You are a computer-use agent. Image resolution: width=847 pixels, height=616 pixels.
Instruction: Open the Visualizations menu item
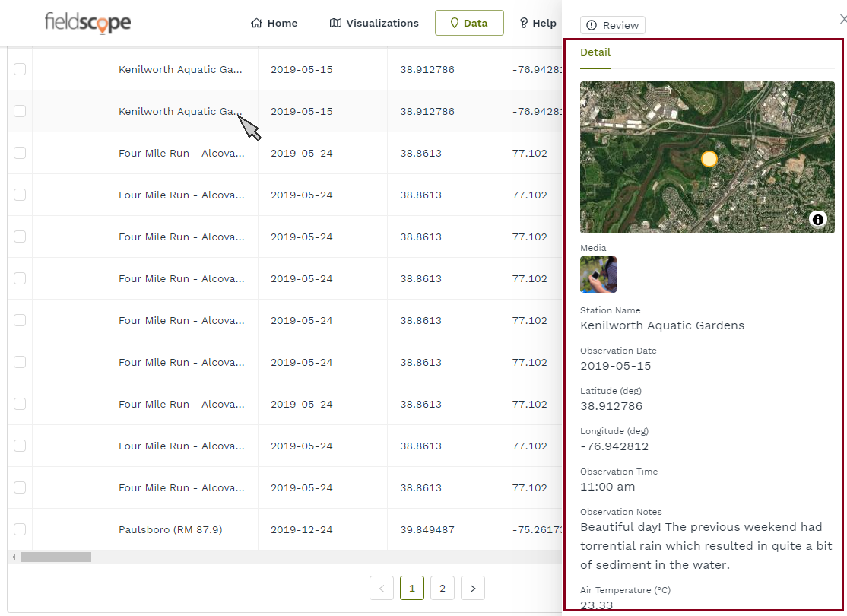click(x=374, y=23)
